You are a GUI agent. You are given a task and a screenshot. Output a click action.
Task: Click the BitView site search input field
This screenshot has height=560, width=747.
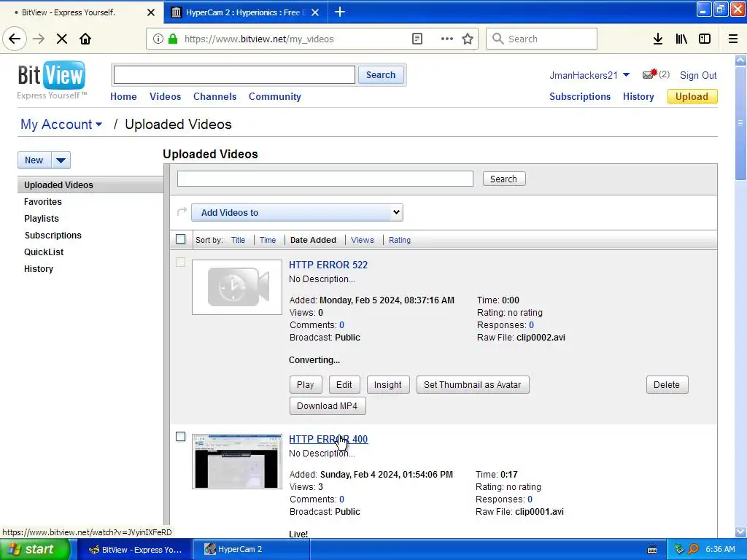234,75
